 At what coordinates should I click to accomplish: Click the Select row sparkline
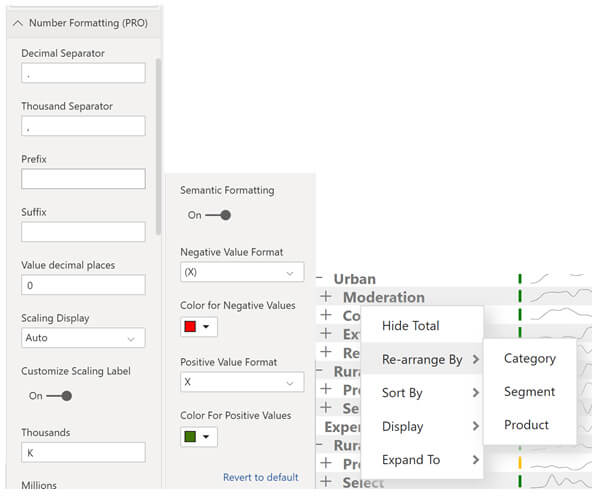(561, 480)
